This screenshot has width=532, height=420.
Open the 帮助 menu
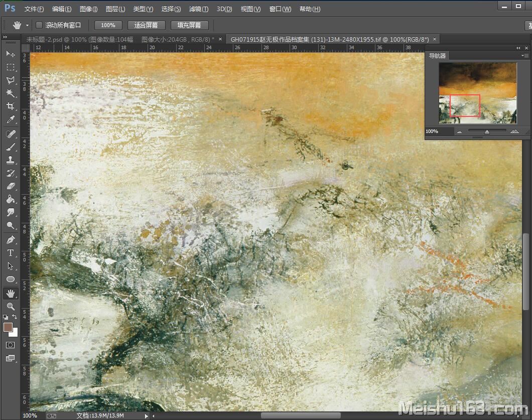[x=310, y=9]
